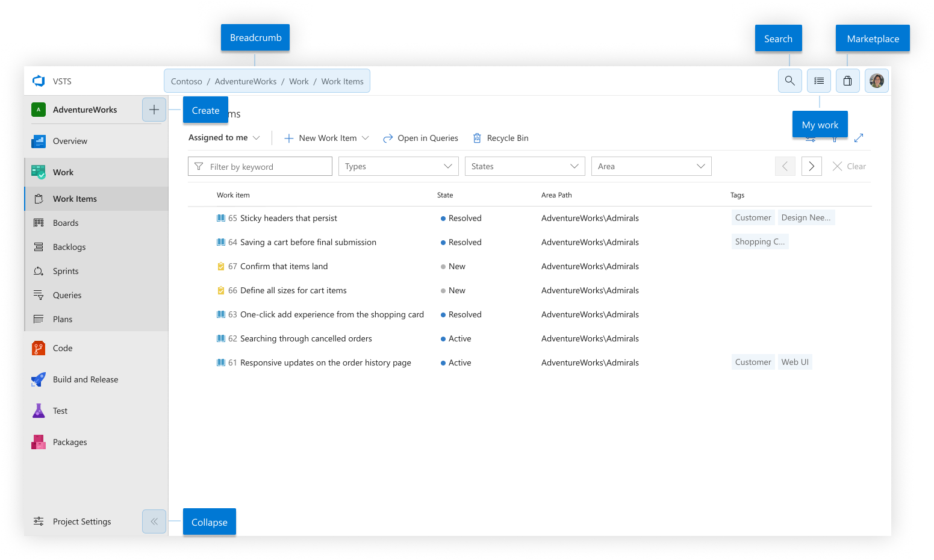Click the Filter by keyword field
This screenshot has height=560, width=934.
click(260, 166)
